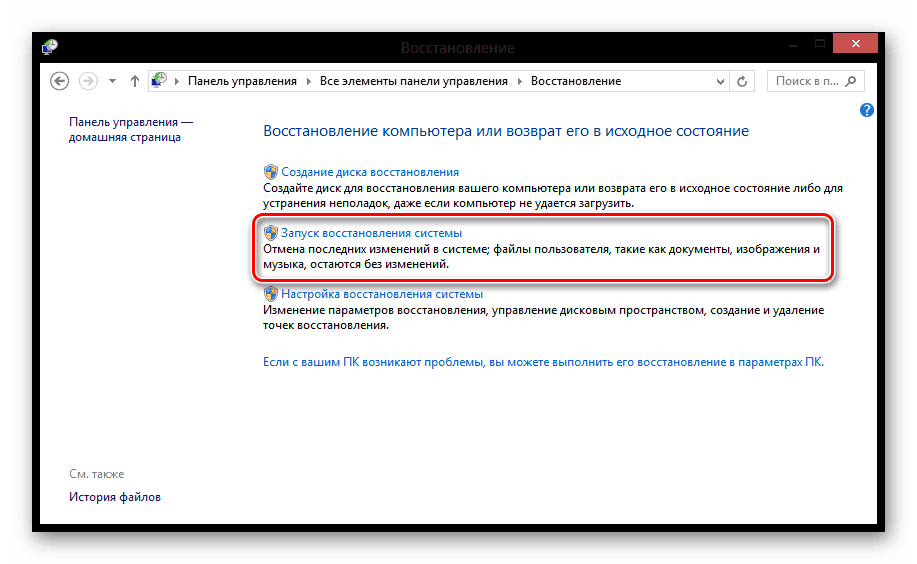The width and height of the screenshot is (917, 564).
Task: Click the heading Восстановление компьютера или возврат
Action: tap(506, 131)
